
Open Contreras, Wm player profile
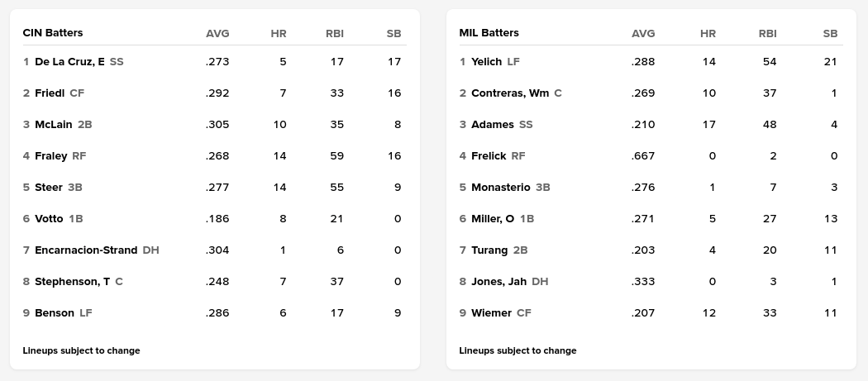pyautogui.click(x=510, y=93)
